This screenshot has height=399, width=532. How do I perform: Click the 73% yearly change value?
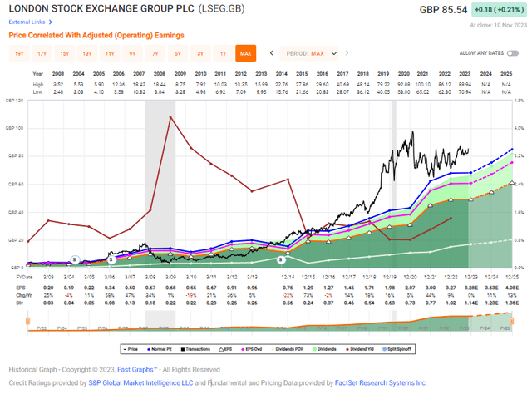(x=308, y=296)
